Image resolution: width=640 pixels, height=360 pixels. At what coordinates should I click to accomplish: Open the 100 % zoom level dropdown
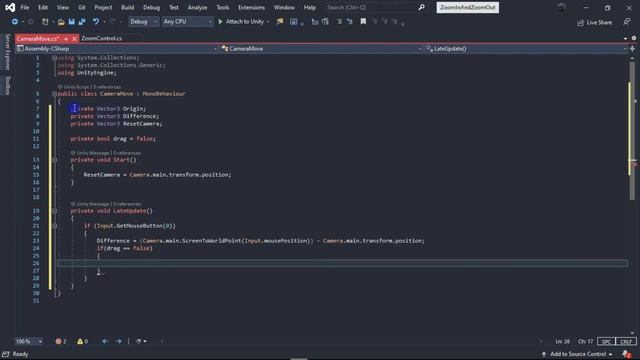(29, 341)
